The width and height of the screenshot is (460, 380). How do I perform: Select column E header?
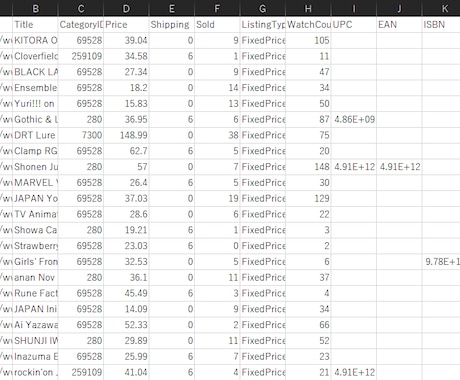(x=172, y=8)
